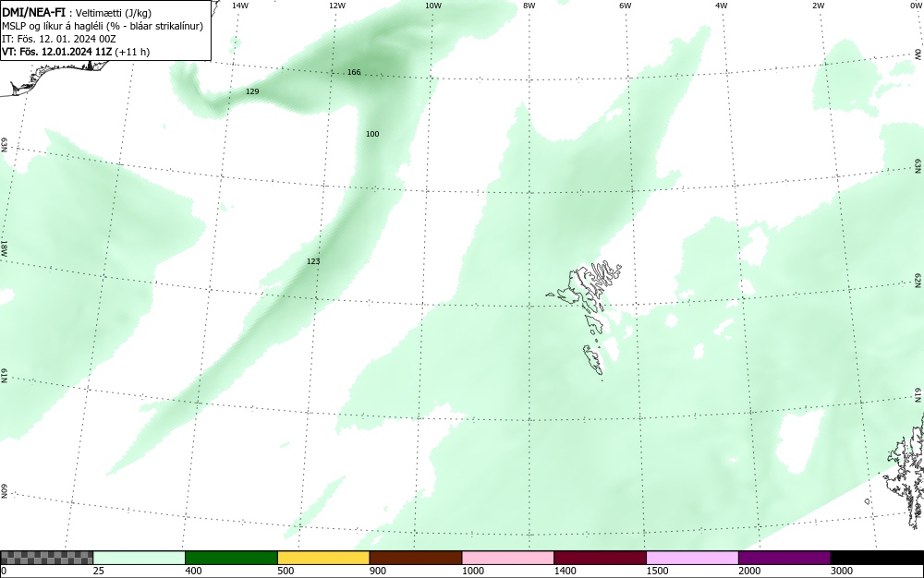The image size is (924, 578).
Task: Click the map value label 100
Action: point(372,134)
